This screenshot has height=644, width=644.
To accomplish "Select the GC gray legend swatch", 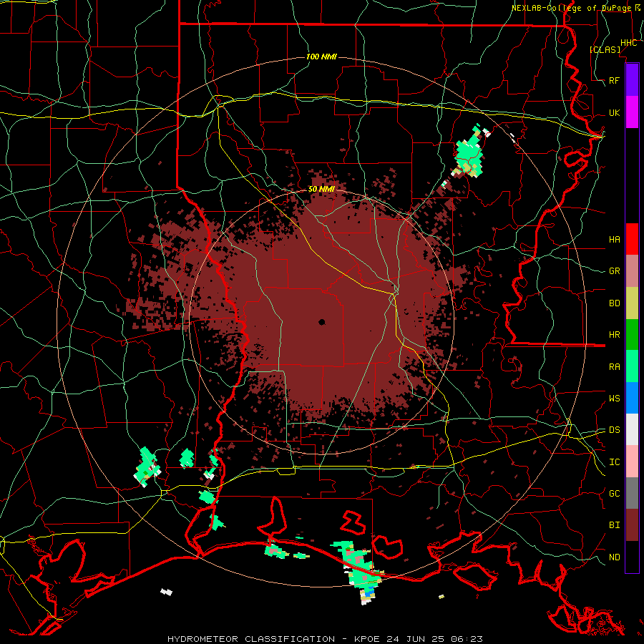I will 632,493.
